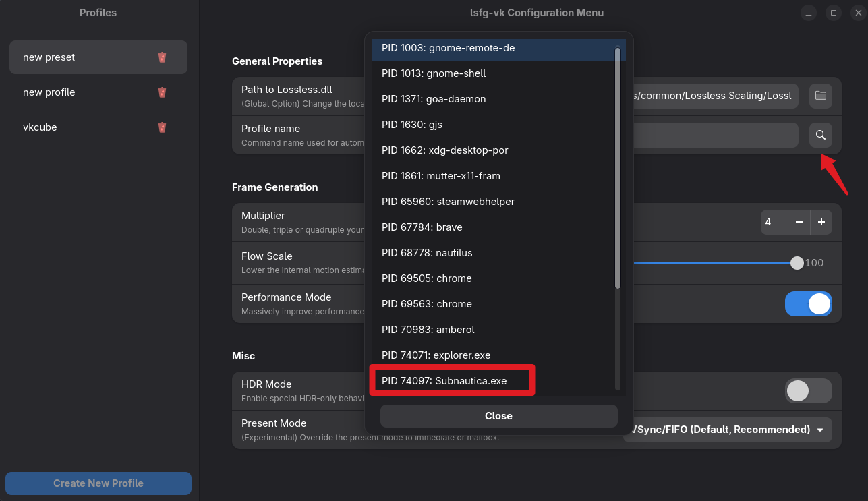Screen dimensions: 868x501
Task: Select the 'new preset' profile
Action: 98,57
